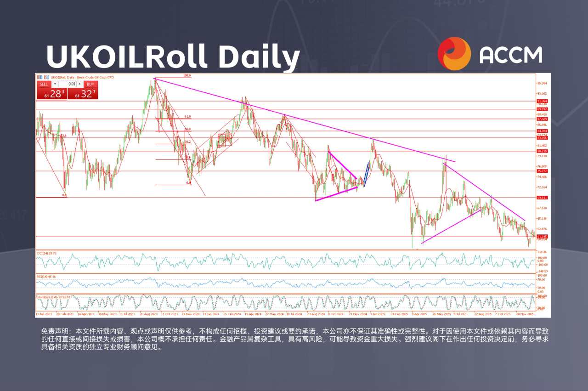Image resolution: width=588 pixels, height=391 pixels.
Task: Click the sell price 61.283 tile
Action: 52,94
